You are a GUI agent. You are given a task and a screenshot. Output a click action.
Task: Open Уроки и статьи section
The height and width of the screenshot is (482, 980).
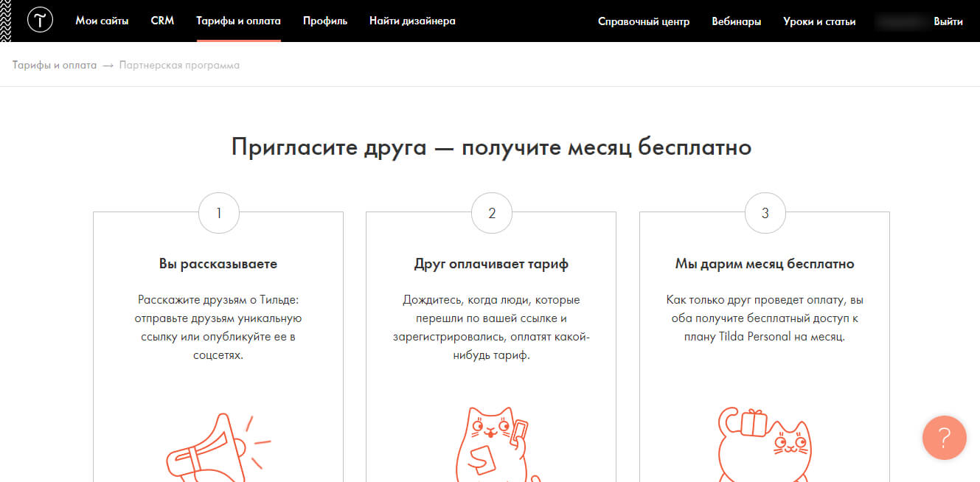coord(819,22)
